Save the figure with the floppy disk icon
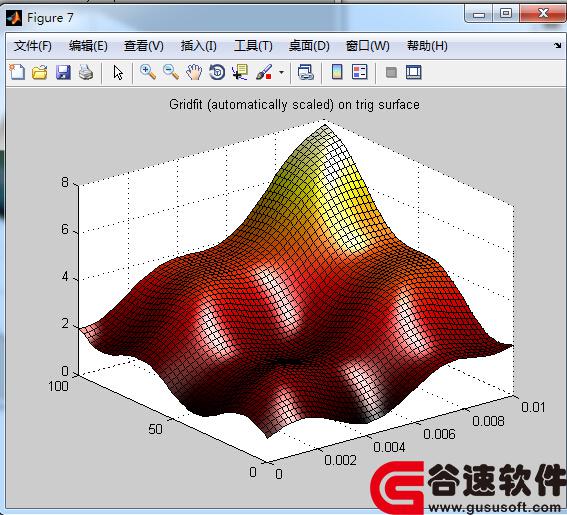This screenshot has width=567, height=515. 63,72
